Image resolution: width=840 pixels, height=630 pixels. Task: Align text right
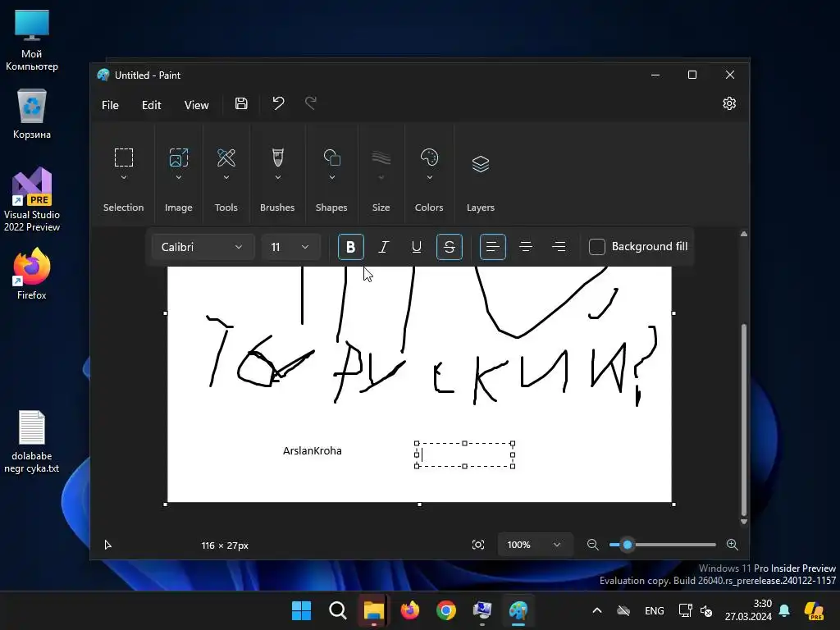tap(559, 247)
